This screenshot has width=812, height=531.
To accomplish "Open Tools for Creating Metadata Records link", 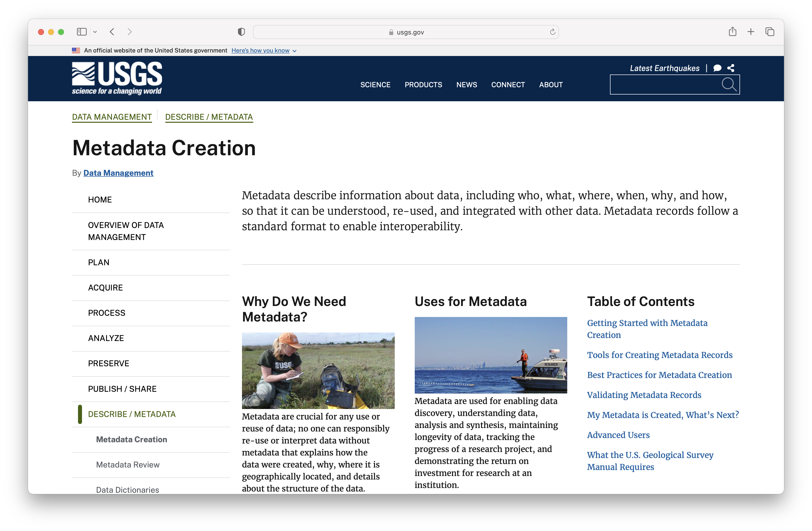I will click(659, 355).
